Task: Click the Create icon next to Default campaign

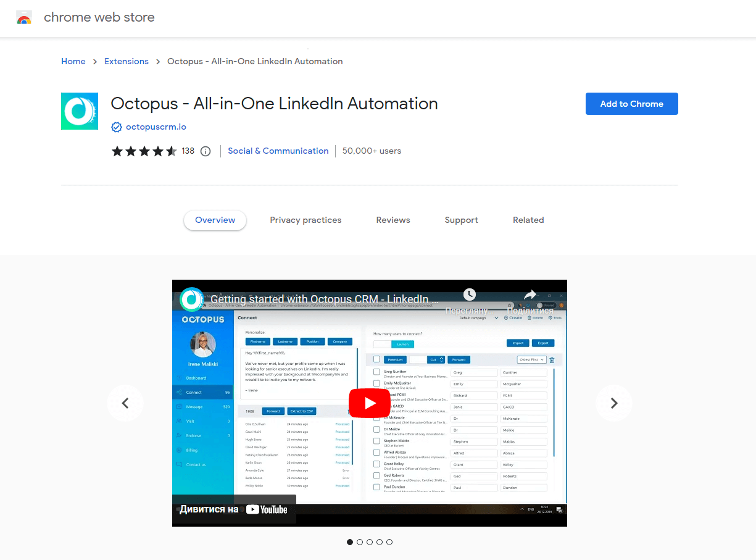Action: pos(506,317)
